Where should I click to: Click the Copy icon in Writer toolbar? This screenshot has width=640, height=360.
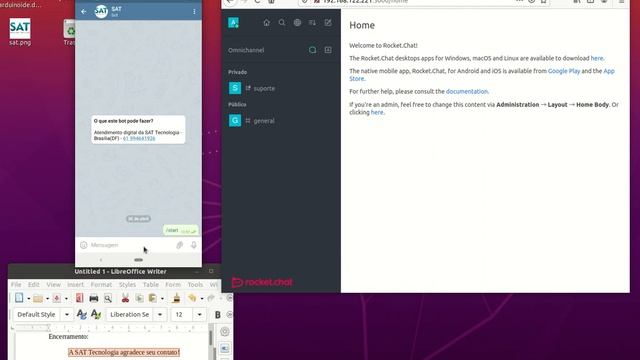139,298
